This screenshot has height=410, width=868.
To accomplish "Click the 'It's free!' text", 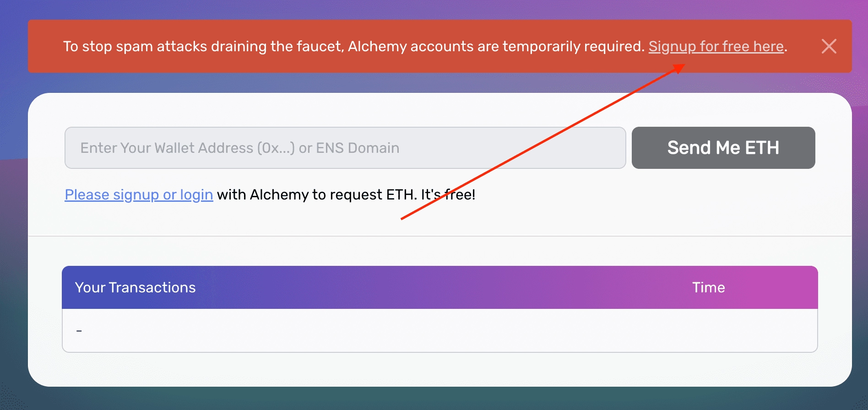I will 448,194.
